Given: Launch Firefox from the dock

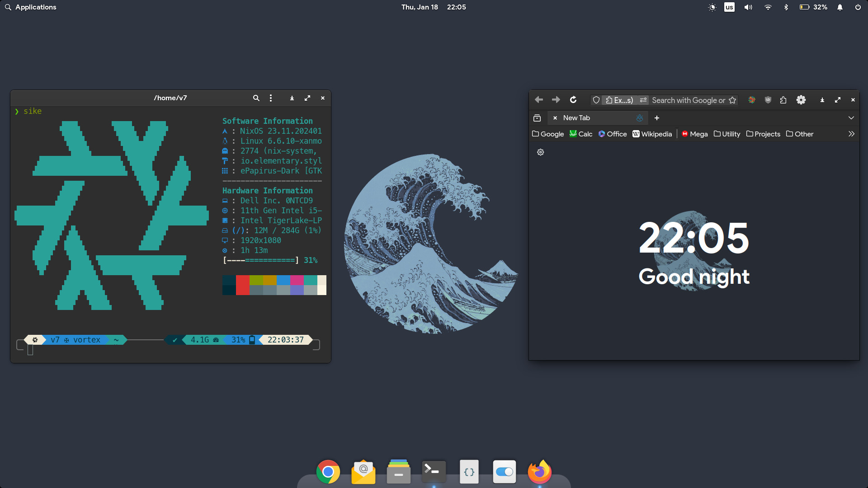Looking at the screenshot, I should point(540,472).
